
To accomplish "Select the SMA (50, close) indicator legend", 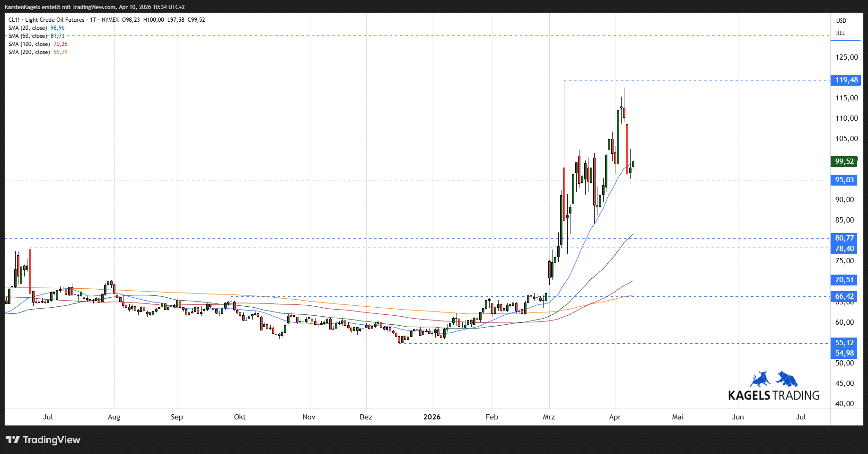I will (x=28, y=36).
